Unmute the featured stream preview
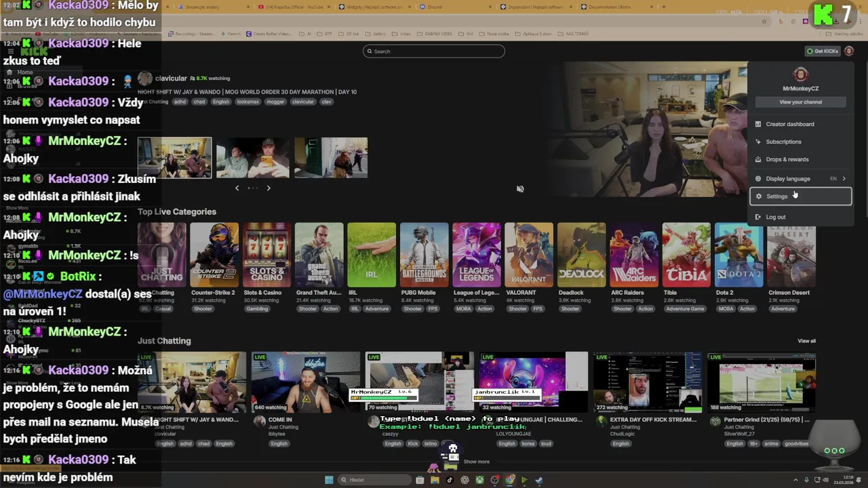 520,189
